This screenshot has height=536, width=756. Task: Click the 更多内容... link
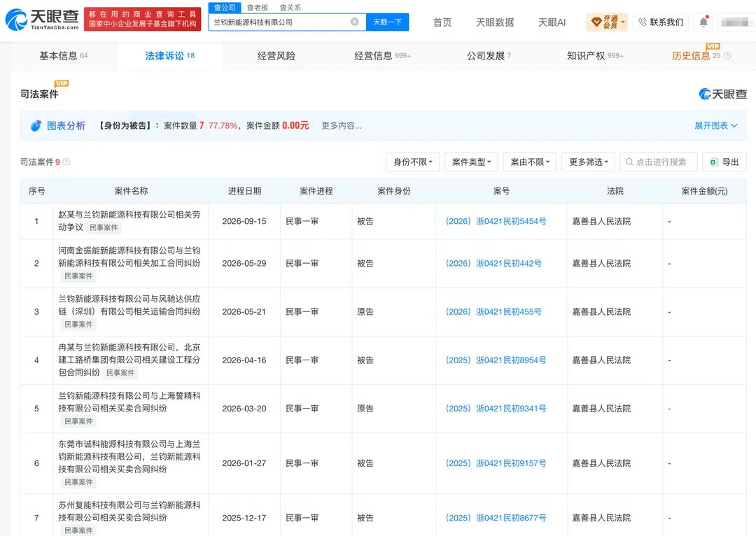click(342, 126)
